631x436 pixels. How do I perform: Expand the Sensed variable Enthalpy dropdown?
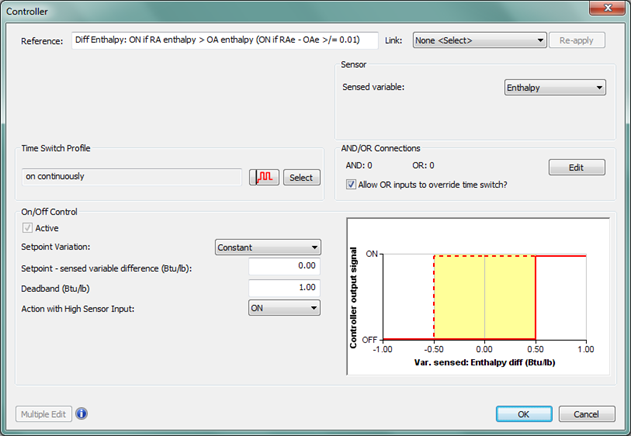click(555, 88)
